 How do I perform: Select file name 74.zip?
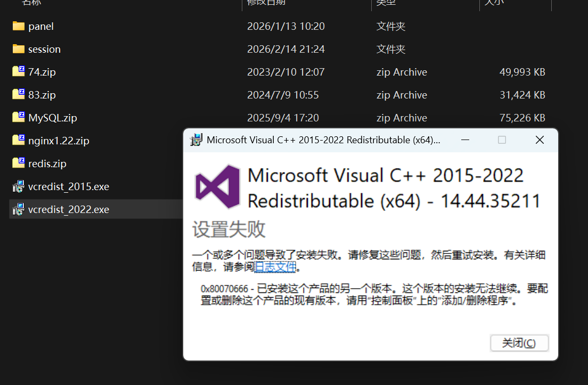click(42, 72)
